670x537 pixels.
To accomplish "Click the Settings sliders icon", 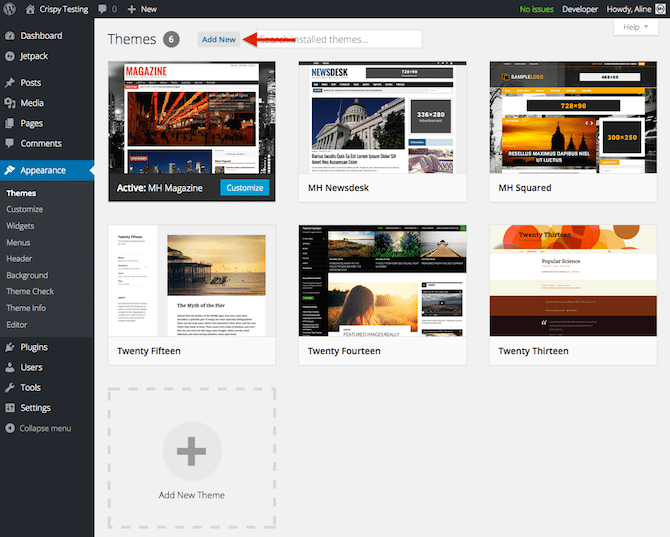I will (10, 408).
